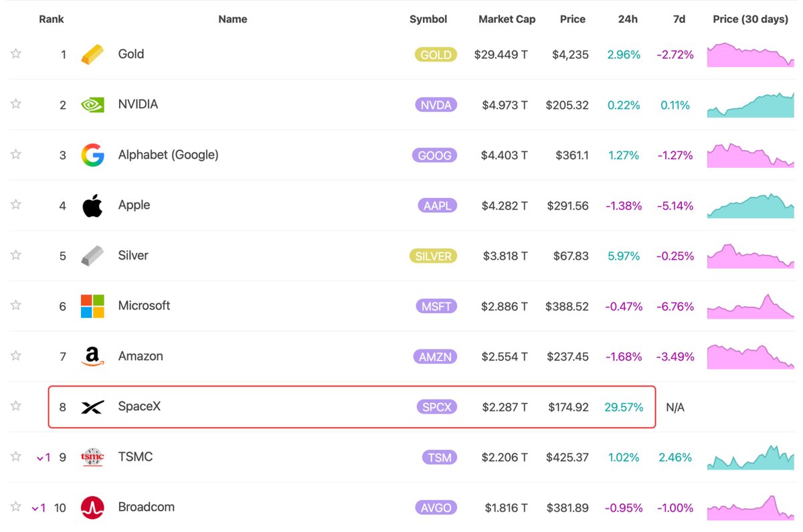This screenshot has height=532, width=803.
Task: Star the Broadcom row
Action: pyautogui.click(x=16, y=507)
